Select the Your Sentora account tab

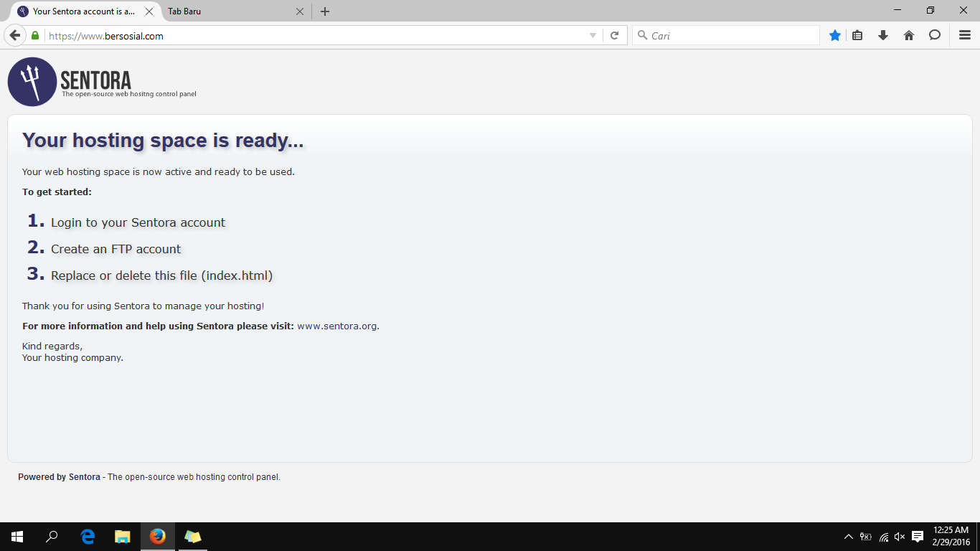coord(83,11)
